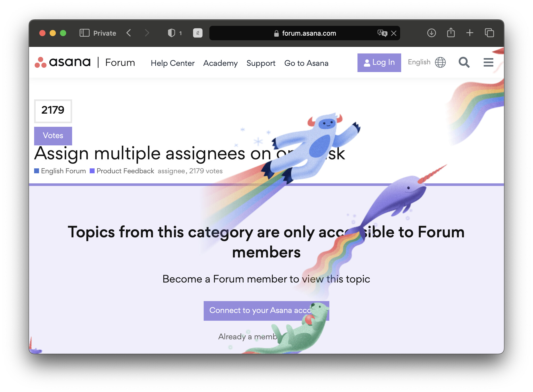This screenshot has height=392, width=533.
Task: Open a new tab with plus icon
Action: 470,33
